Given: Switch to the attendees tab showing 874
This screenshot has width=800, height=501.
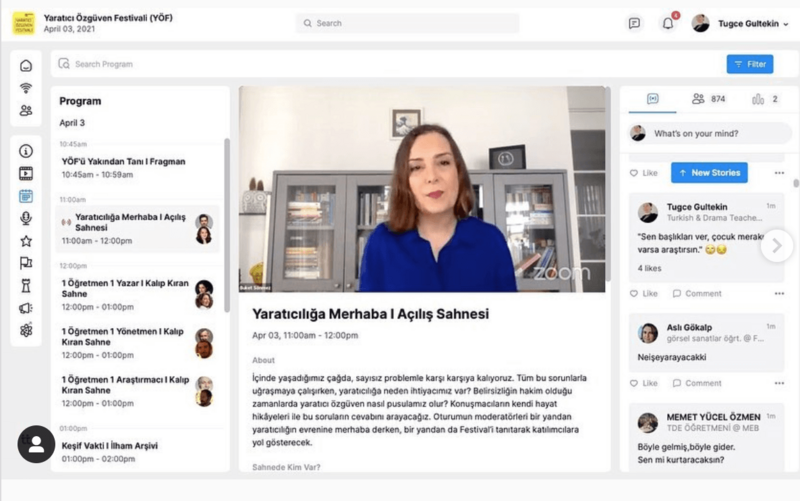Looking at the screenshot, I should click(x=708, y=99).
